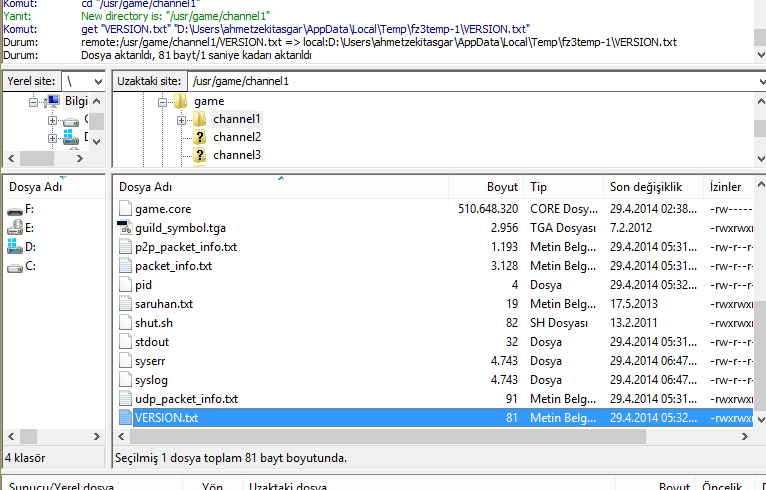Screen dimensions: 766x490
Task: Click the C: drive icon
Action: point(15,266)
